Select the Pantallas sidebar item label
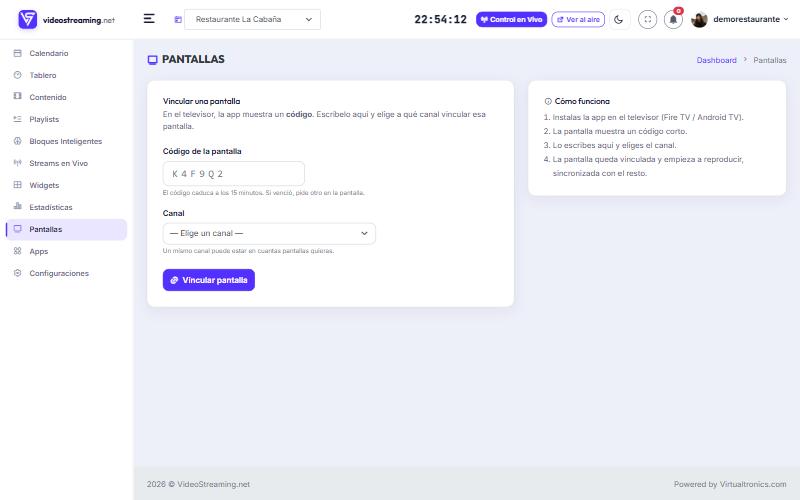Image resolution: width=800 pixels, height=500 pixels. tap(46, 229)
